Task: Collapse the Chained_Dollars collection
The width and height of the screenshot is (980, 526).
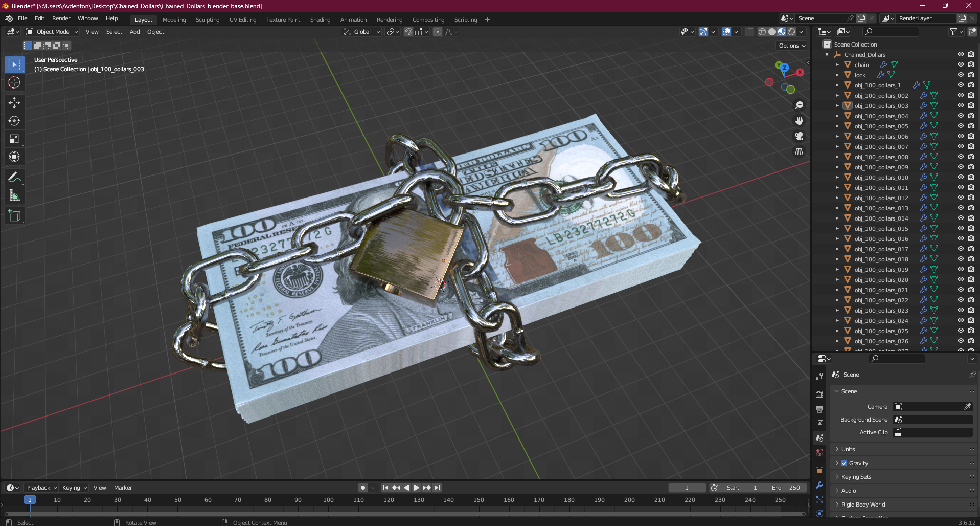Action: tap(827, 54)
